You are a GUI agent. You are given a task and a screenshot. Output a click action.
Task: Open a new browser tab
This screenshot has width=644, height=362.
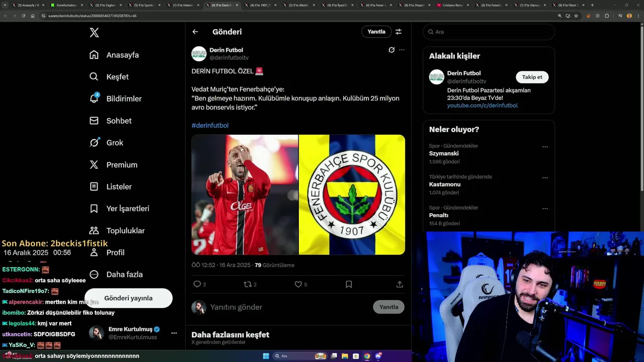592,5
